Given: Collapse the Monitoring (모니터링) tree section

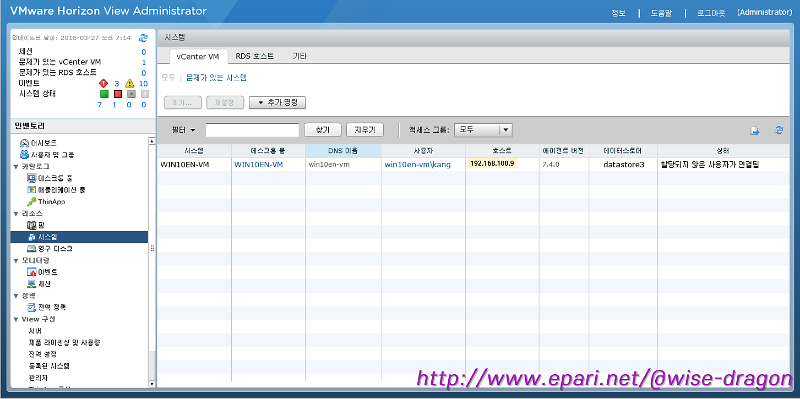Looking at the screenshot, I should pos(16,261).
